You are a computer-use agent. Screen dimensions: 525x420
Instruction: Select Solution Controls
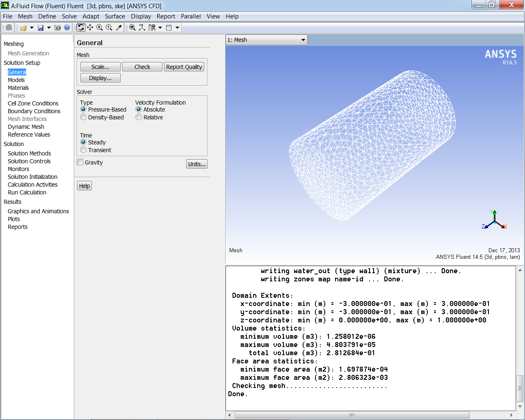click(x=29, y=161)
